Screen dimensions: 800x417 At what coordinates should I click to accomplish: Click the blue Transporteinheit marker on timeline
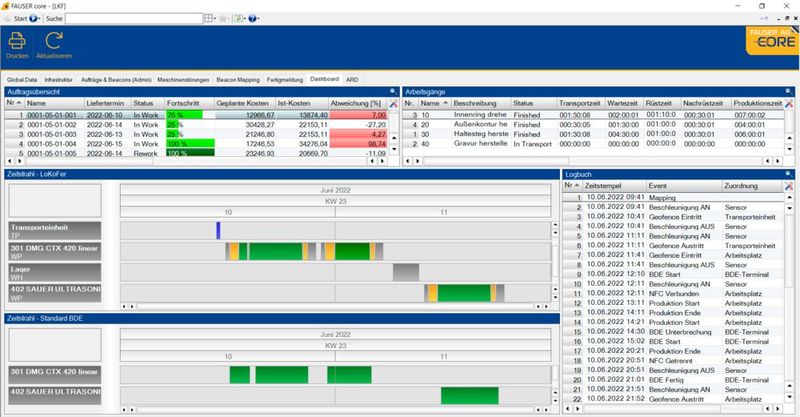218,230
